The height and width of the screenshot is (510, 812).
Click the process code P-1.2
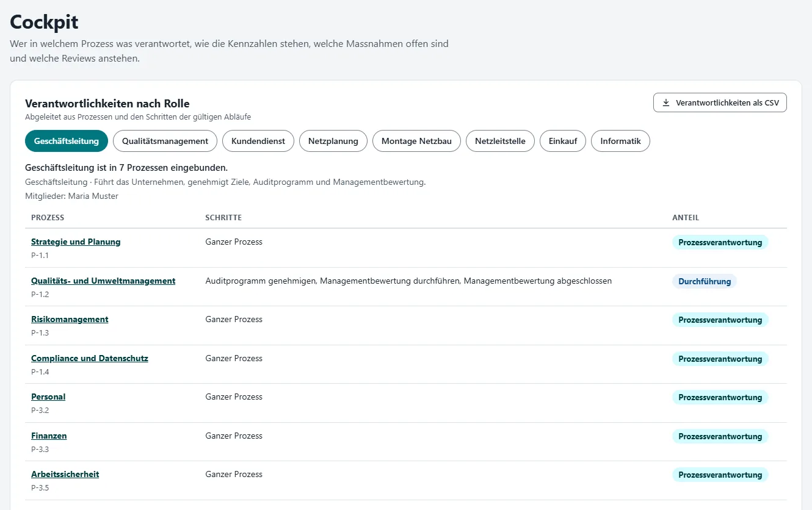[x=40, y=294]
